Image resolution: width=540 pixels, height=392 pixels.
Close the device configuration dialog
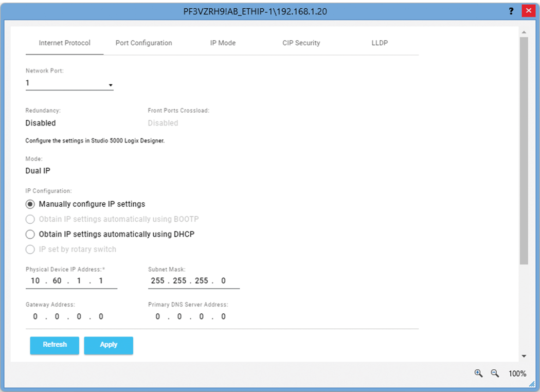(x=527, y=11)
